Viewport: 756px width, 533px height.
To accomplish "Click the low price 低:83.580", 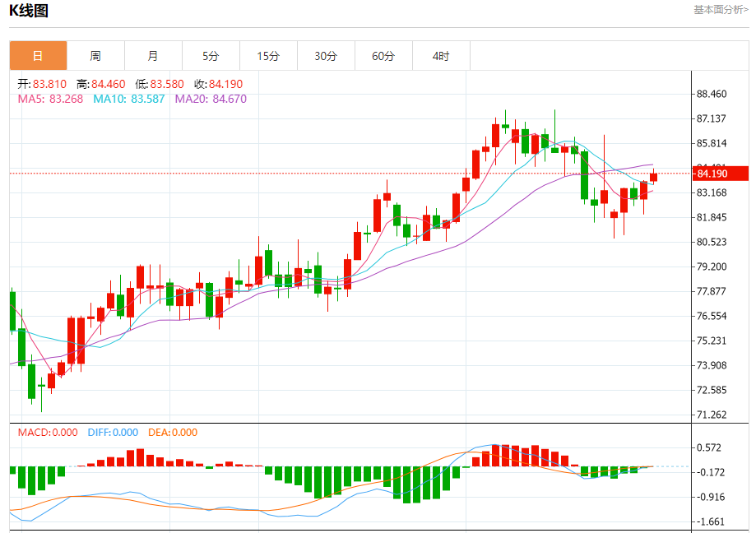I will point(160,84).
